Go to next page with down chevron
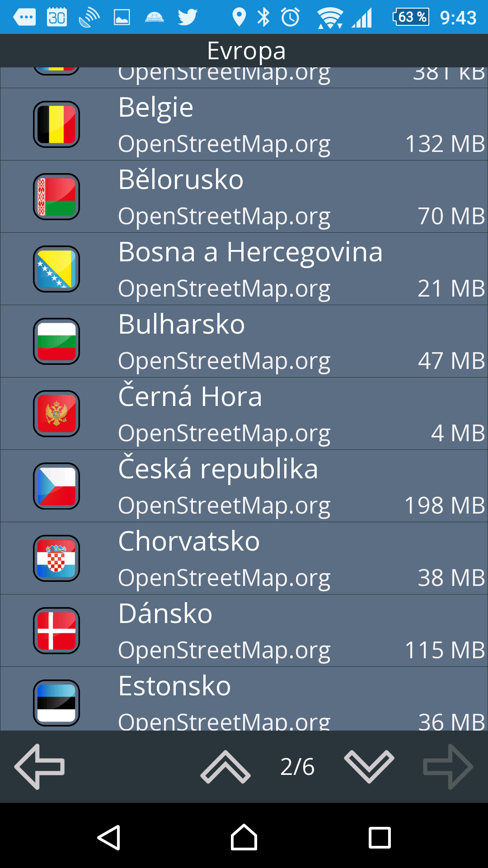The width and height of the screenshot is (488, 868). pos(369,767)
